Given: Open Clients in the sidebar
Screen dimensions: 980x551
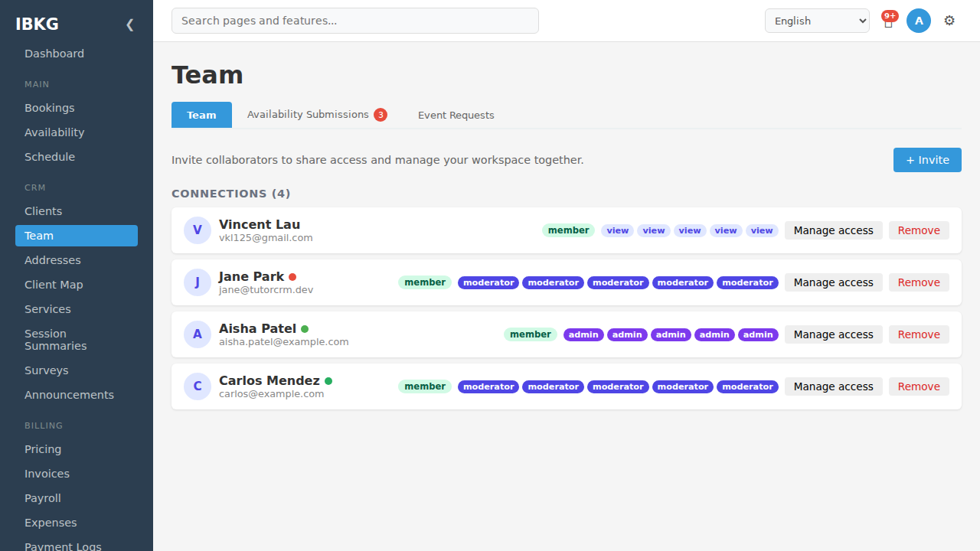Looking at the screenshot, I should point(77,211).
